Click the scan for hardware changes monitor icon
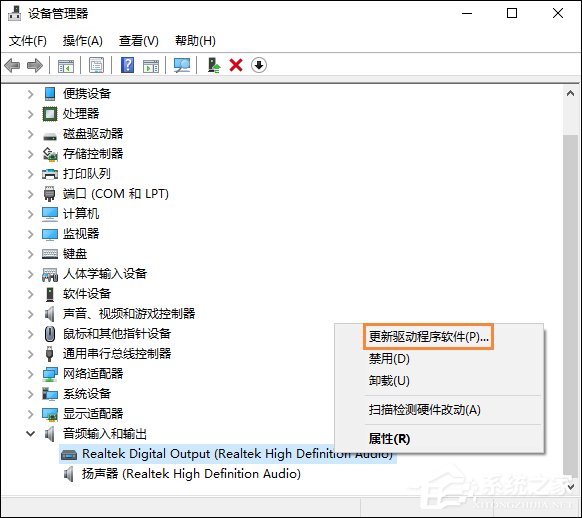Image resolution: width=582 pixels, height=518 pixels. pyautogui.click(x=182, y=66)
